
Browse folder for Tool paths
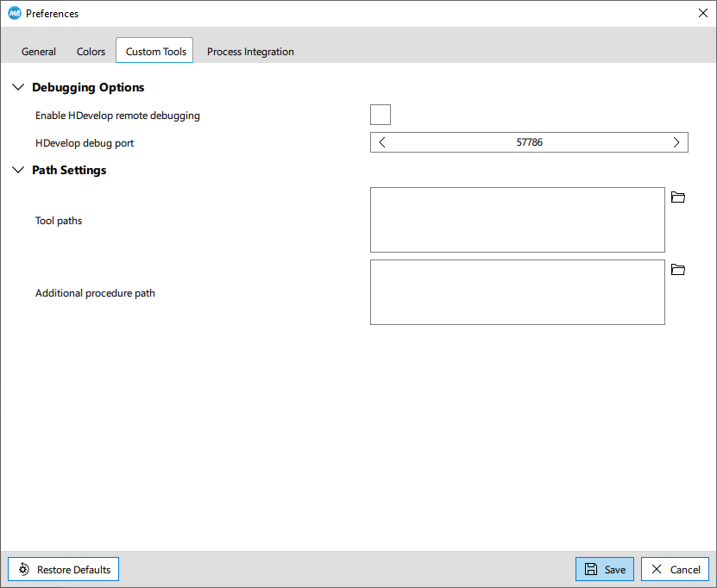pyautogui.click(x=678, y=197)
